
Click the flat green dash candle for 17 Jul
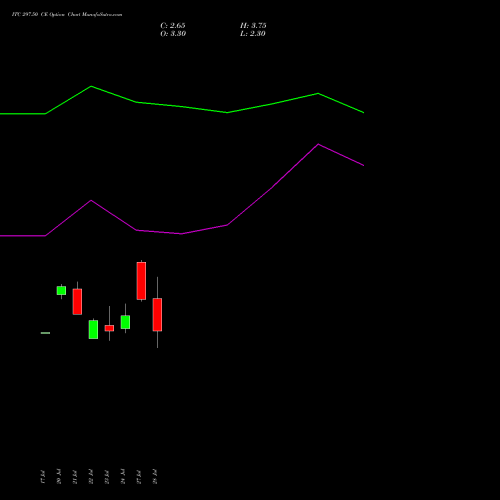coord(45,333)
